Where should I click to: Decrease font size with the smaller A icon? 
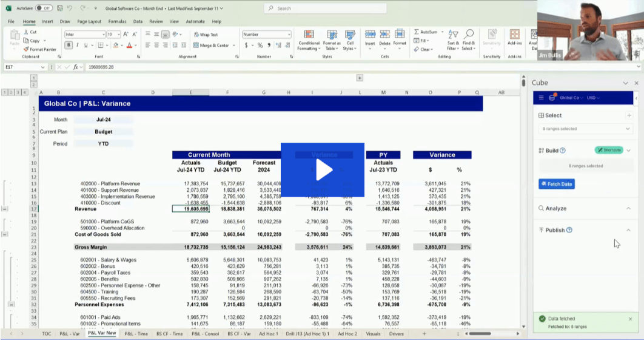coord(134,35)
